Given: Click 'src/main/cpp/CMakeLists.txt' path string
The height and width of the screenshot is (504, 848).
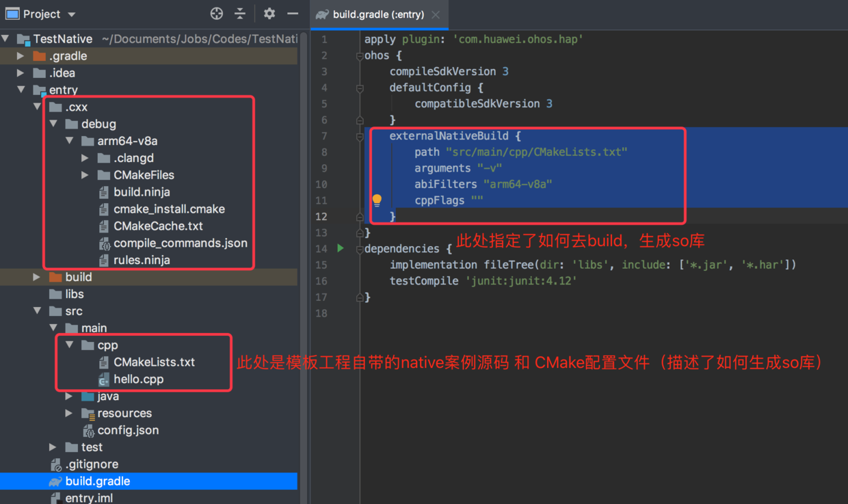Looking at the screenshot, I should coord(536,152).
